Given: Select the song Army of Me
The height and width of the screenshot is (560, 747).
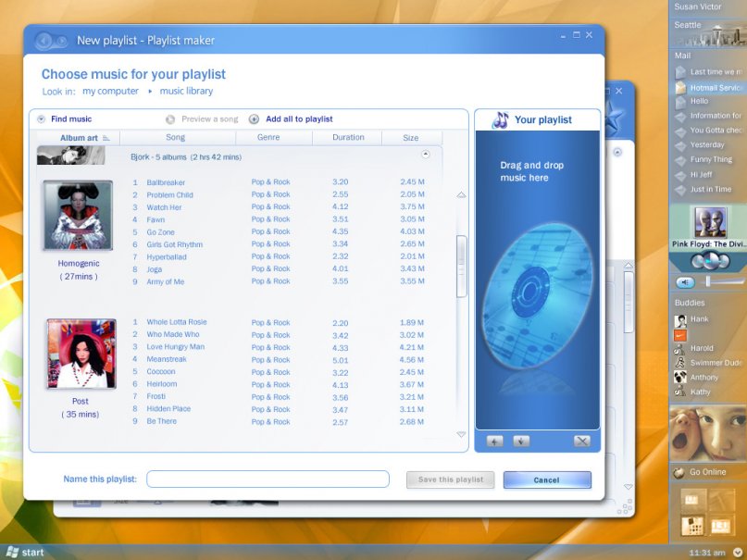Looking at the screenshot, I should [x=166, y=281].
